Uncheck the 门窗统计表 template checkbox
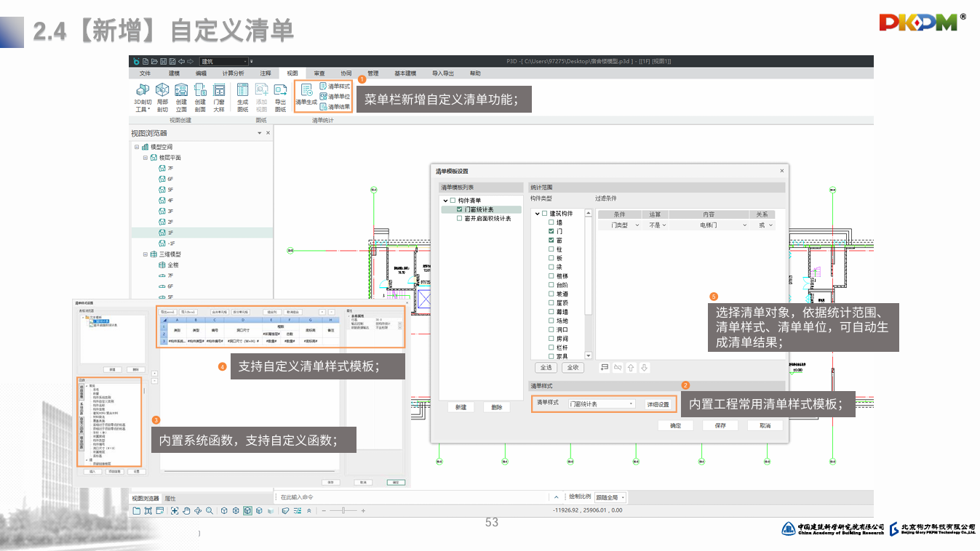This screenshot has width=980, height=551. (459, 209)
